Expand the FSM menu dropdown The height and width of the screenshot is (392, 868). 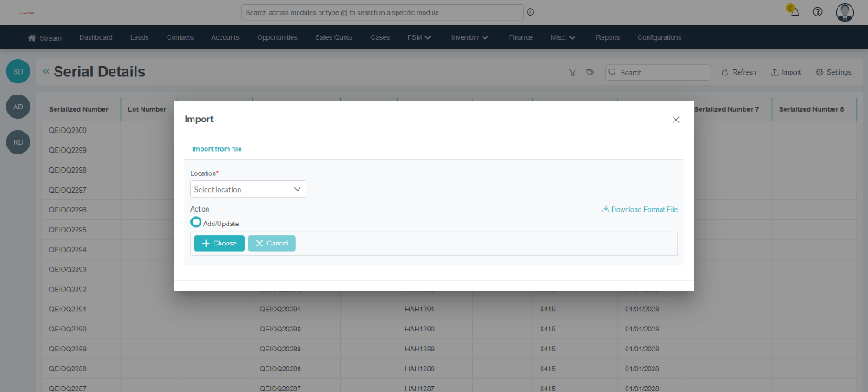point(419,37)
